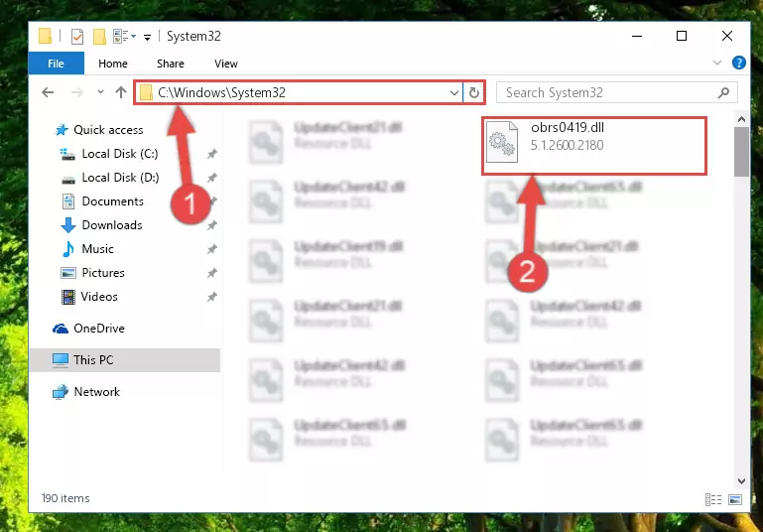Click the scroll down arrow of file list
This screenshot has width=763, height=532.
pyautogui.click(x=741, y=481)
